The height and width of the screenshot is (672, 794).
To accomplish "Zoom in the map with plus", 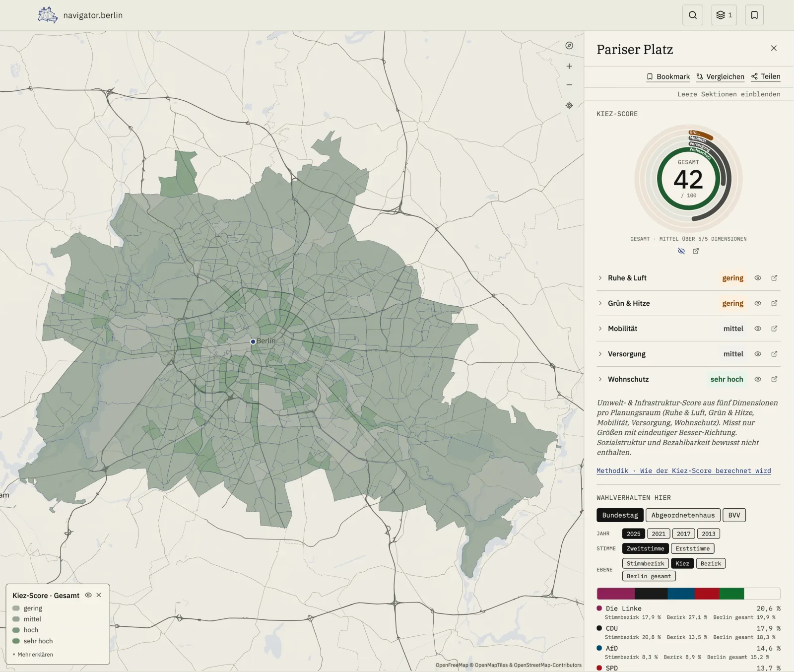I will (x=569, y=66).
